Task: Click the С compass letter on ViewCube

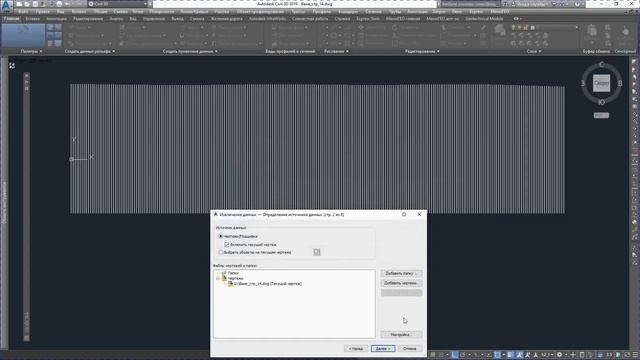Action: (x=601, y=64)
